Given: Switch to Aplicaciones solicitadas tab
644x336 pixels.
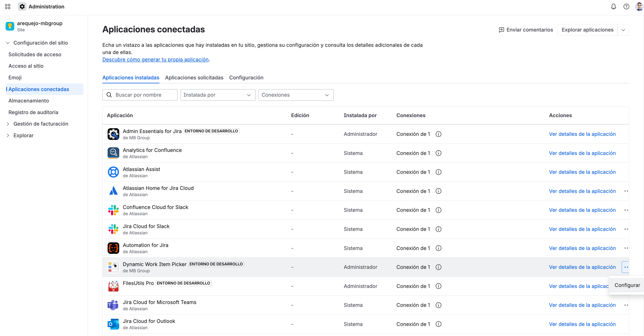Looking at the screenshot, I should click(194, 78).
